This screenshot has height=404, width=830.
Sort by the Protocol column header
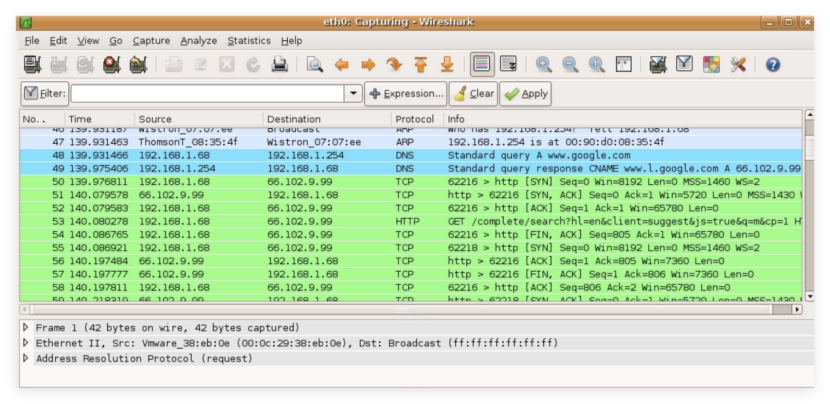(418, 119)
